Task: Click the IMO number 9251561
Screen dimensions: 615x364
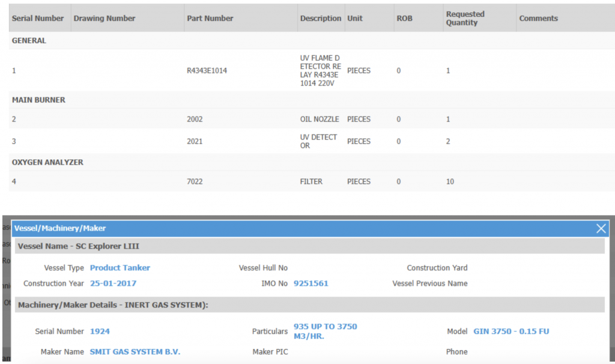Action: pyautogui.click(x=311, y=284)
